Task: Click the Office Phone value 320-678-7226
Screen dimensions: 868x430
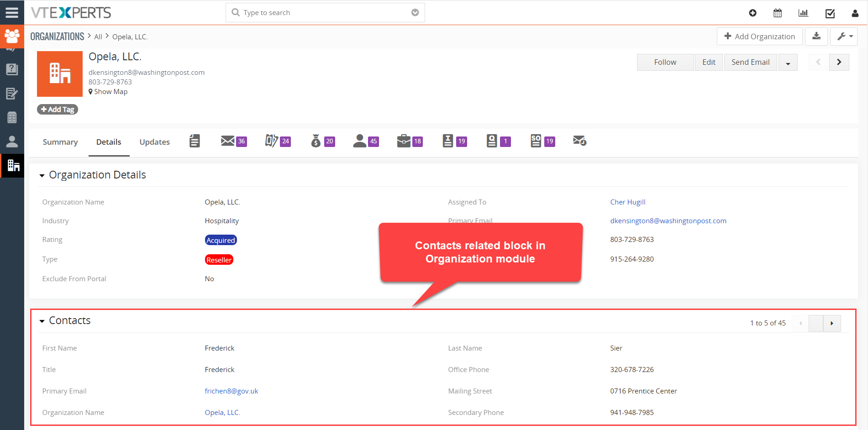Action: [x=632, y=370]
